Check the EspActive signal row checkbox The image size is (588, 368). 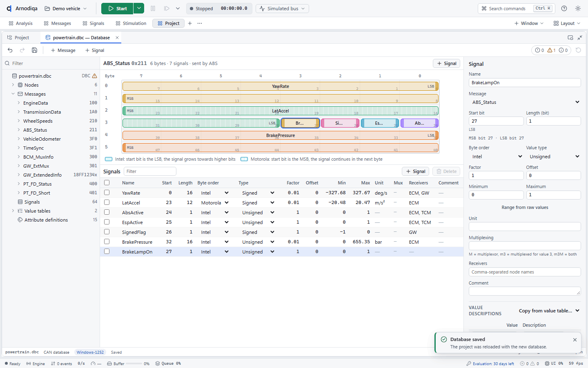pyautogui.click(x=107, y=222)
